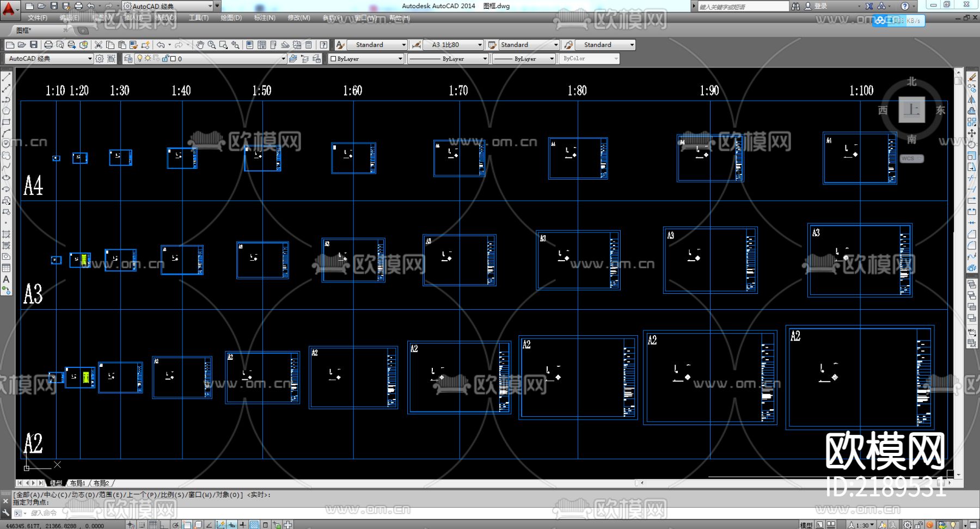Open the Properties palette icon
This screenshot has height=529, width=980.
[x=249, y=45]
